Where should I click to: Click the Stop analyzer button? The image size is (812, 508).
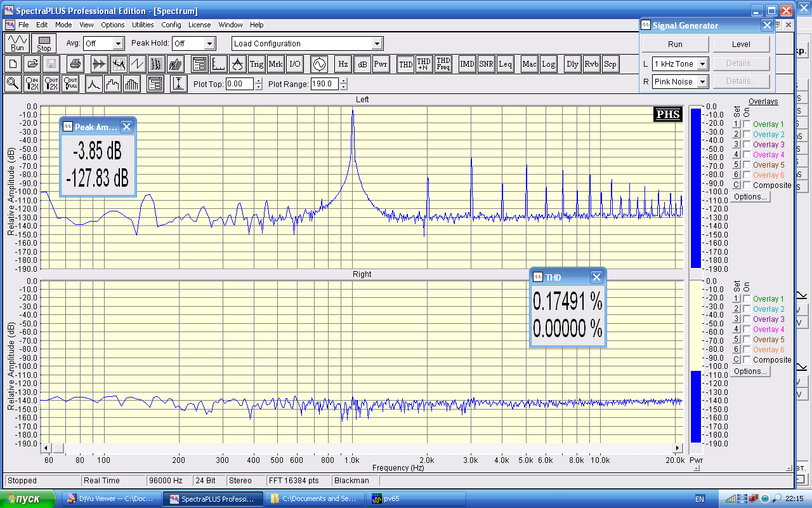44,43
